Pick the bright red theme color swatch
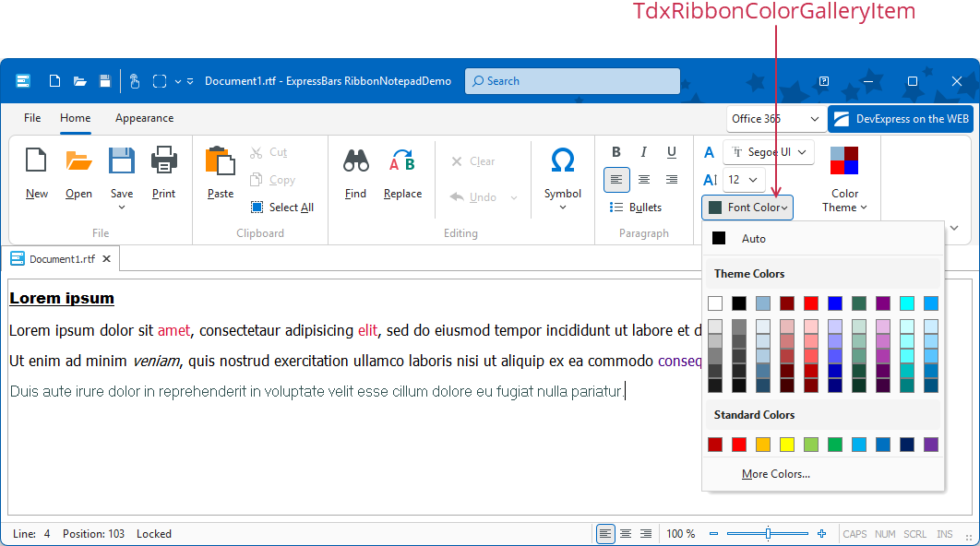The height and width of the screenshot is (546, 980). click(811, 303)
